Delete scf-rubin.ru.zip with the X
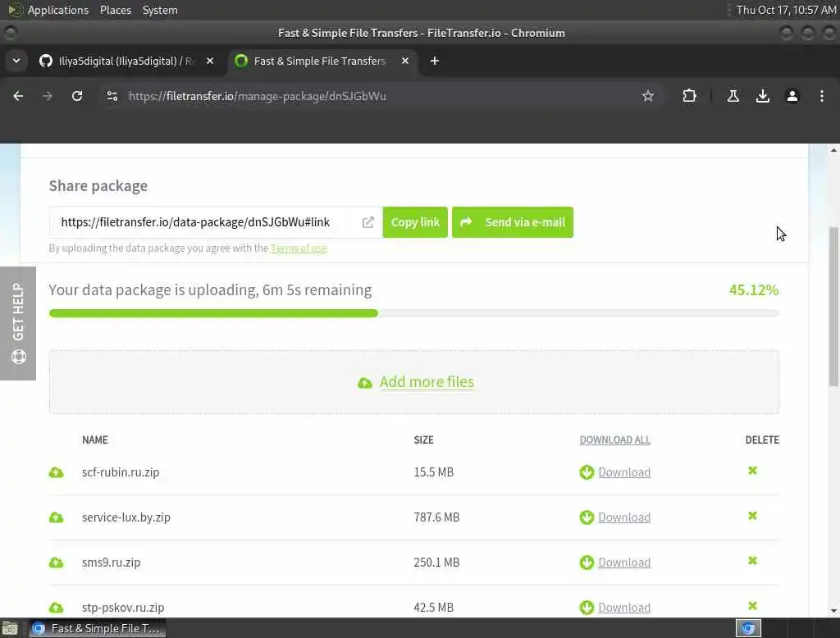The height and width of the screenshot is (638, 840). point(752,471)
